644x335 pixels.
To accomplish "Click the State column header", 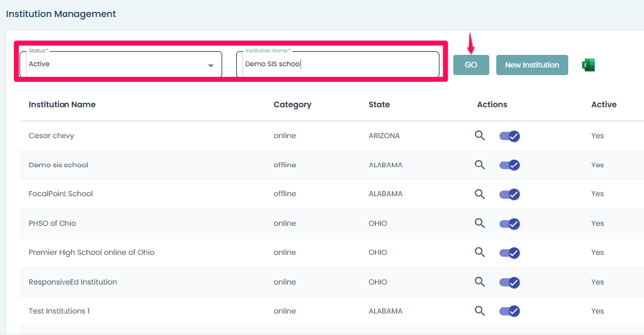I will point(379,105).
